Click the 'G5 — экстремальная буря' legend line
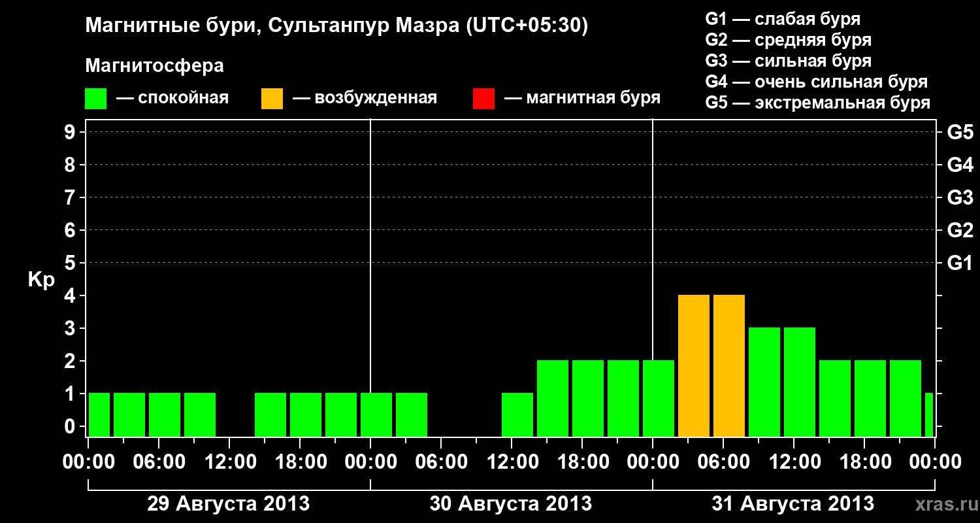 click(x=817, y=103)
